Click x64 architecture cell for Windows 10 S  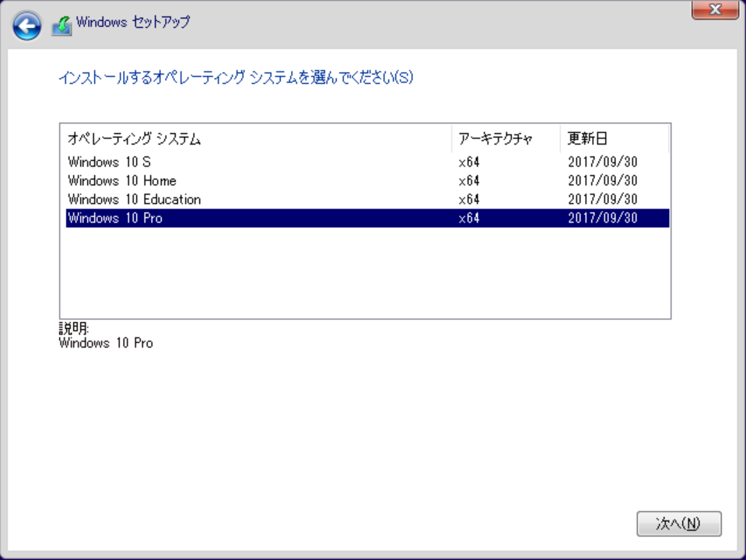[x=469, y=163]
